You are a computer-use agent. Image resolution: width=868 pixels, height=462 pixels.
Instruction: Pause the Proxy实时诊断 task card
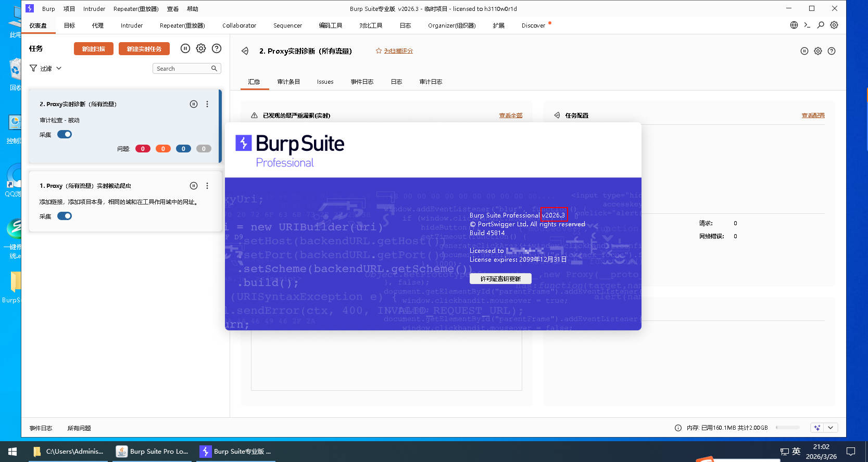click(x=194, y=104)
